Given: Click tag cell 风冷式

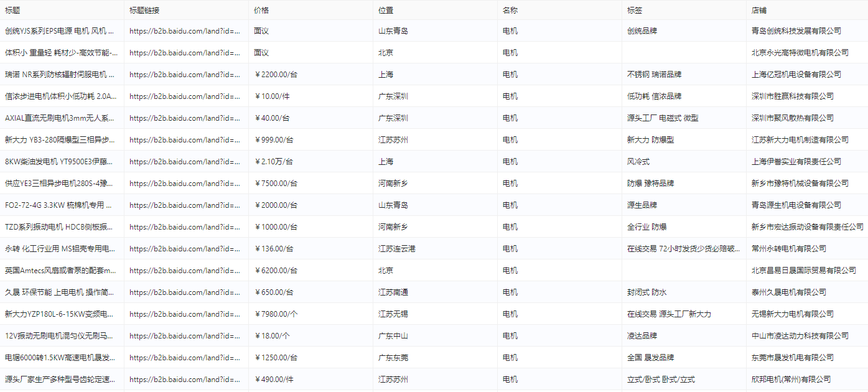Looking at the screenshot, I should coord(638,162).
